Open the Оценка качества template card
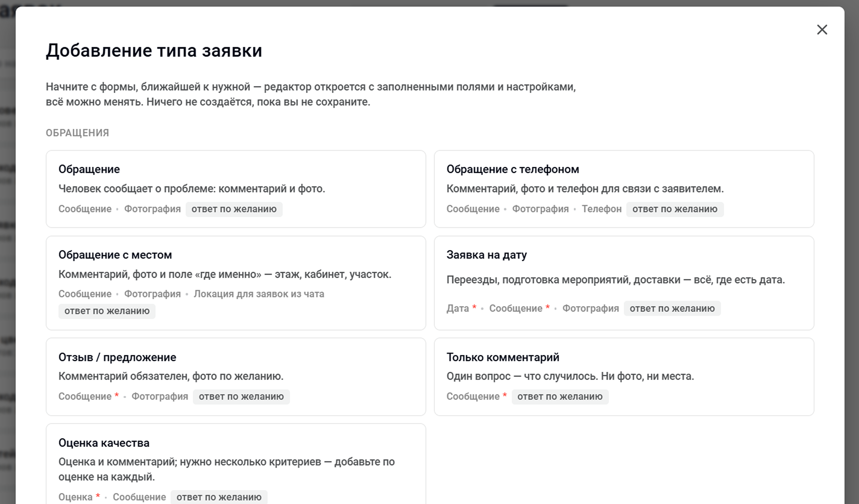The image size is (859, 504). tap(236, 464)
